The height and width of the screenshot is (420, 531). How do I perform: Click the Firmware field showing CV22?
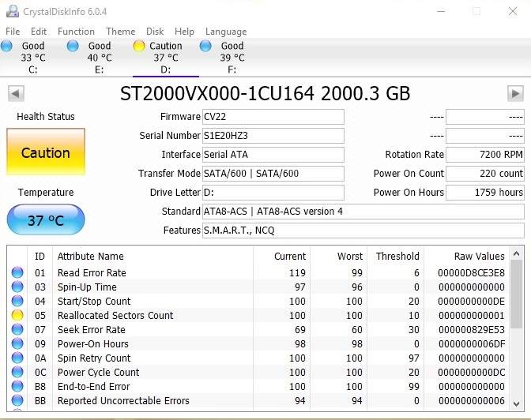point(273,117)
